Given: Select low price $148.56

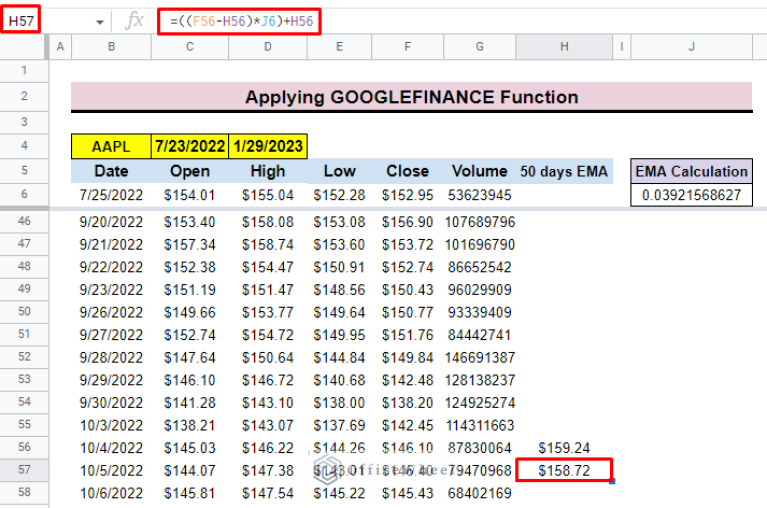Looking at the screenshot, I should (339, 289).
